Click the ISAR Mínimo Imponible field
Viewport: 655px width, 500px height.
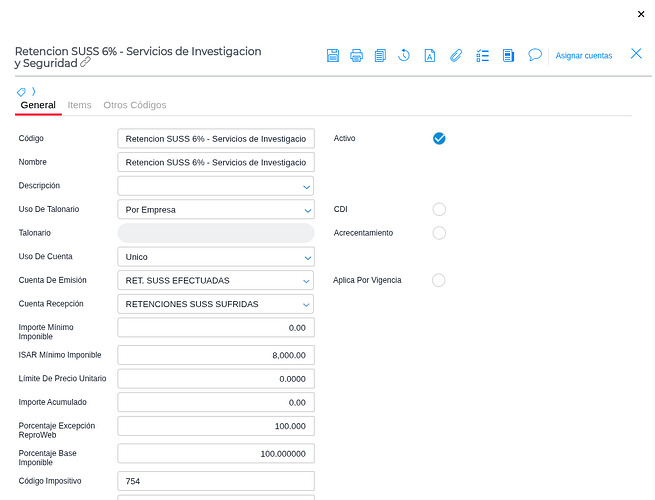pyautogui.click(x=215, y=355)
